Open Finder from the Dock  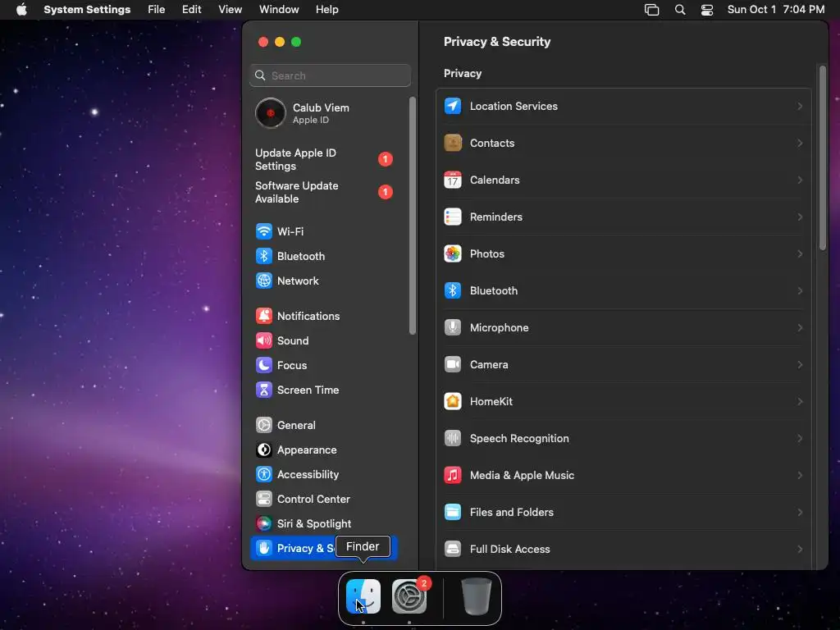point(363,596)
